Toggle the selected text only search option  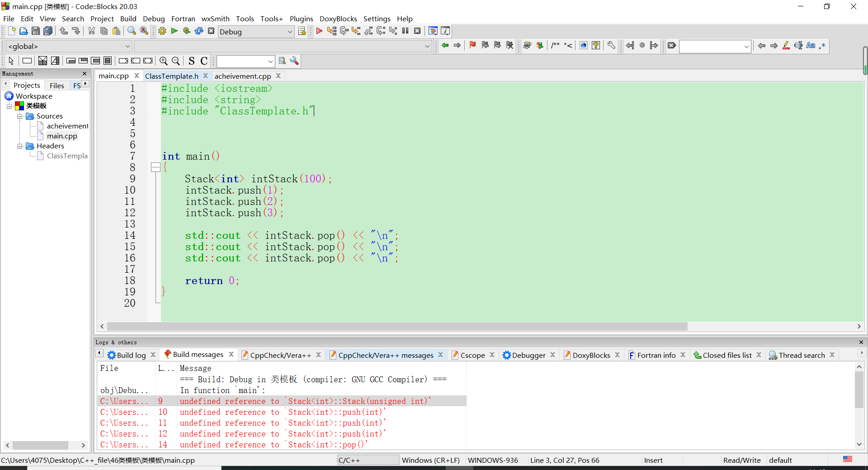click(x=798, y=45)
